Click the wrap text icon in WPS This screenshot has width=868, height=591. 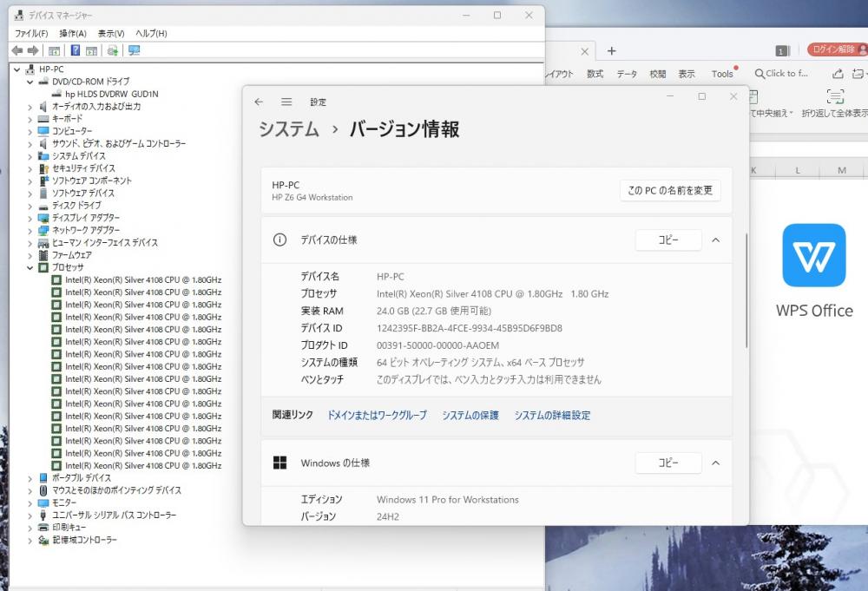click(x=835, y=97)
